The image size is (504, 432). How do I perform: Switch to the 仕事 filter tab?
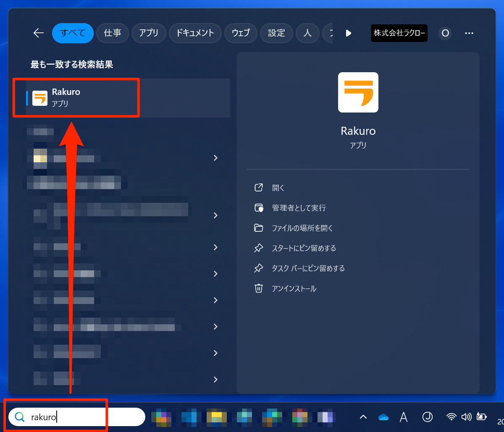(x=112, y=33)
